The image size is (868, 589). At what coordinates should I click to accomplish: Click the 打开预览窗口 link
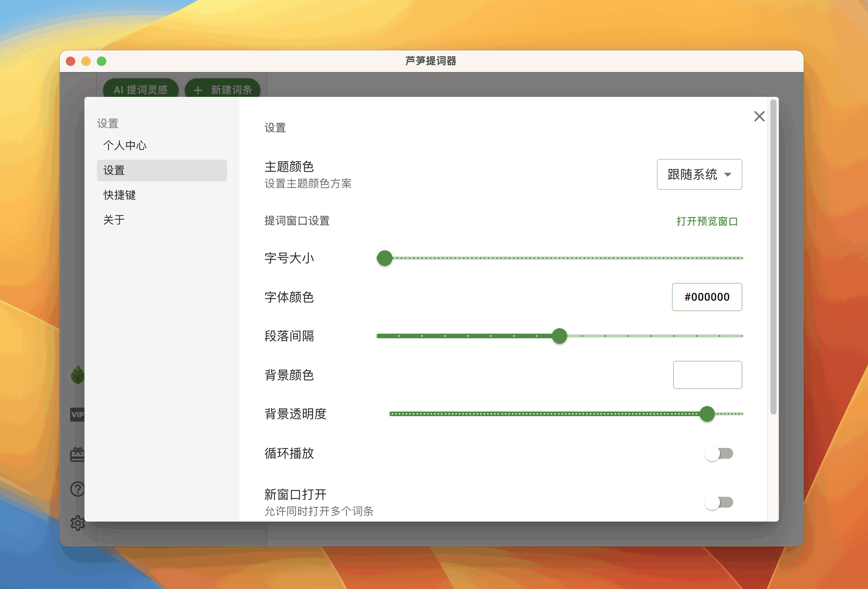pos(707,221)
